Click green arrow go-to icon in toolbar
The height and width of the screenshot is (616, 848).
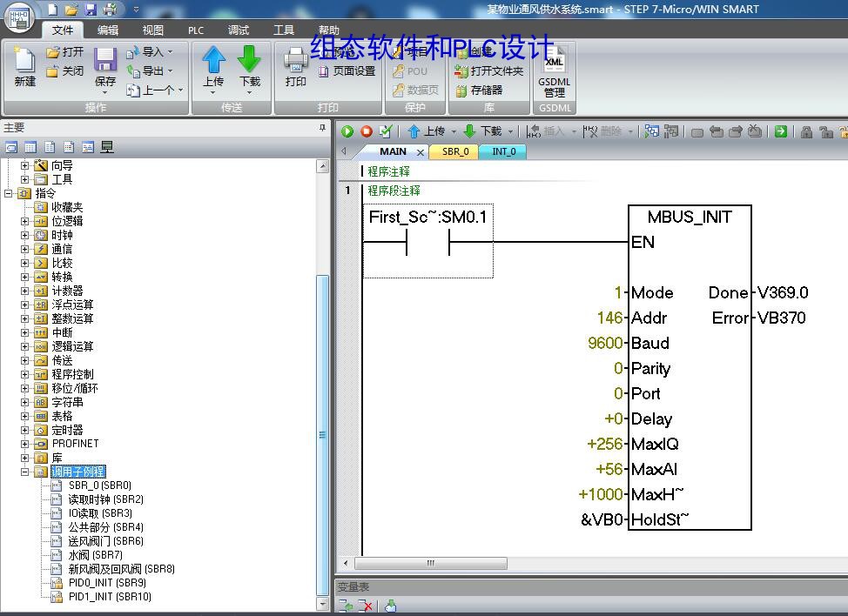point(780,131)
